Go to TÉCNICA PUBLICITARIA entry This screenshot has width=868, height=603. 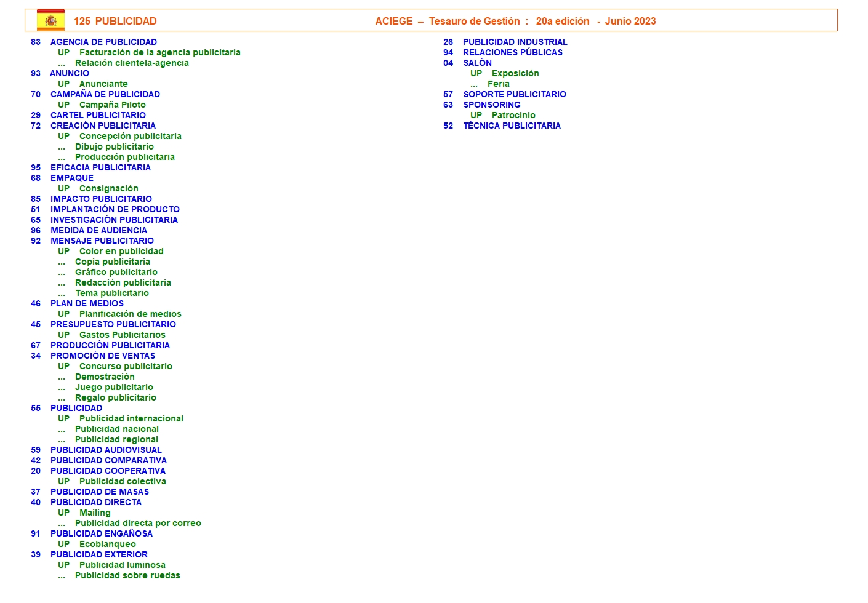(x=512, y=126)
